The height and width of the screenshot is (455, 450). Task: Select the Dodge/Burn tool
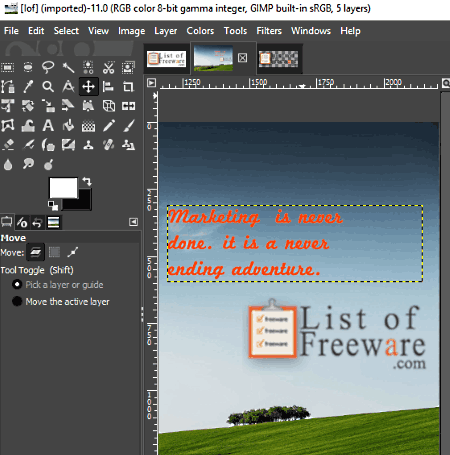click(48, 164)
